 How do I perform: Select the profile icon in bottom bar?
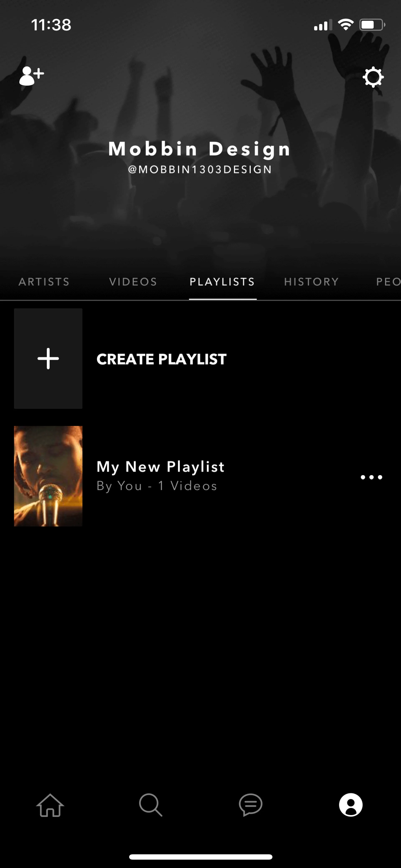pos(350,805)
